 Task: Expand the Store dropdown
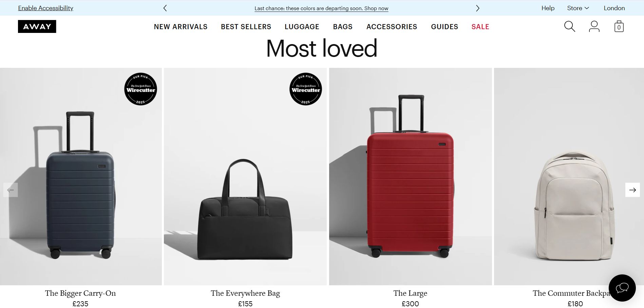click(x=578, y=8)
